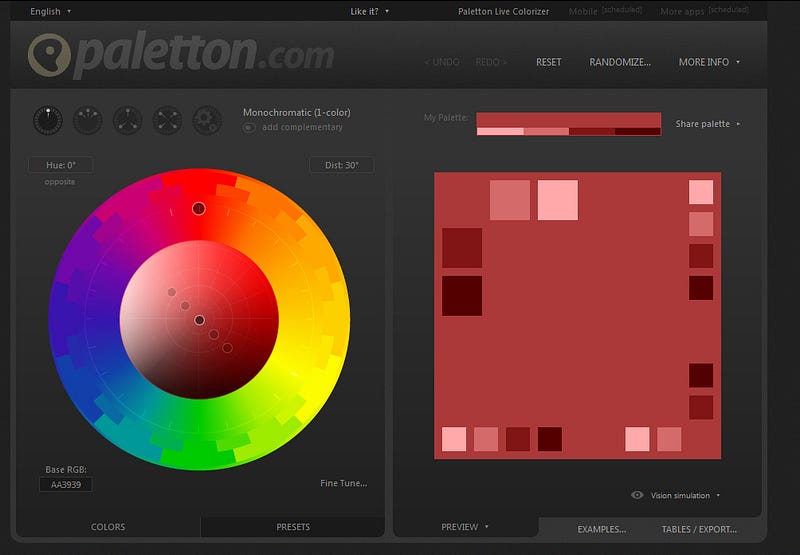This screenshot has height=555, width=800.
Task: Open the English language dropdown
Action: click(51, 11)
